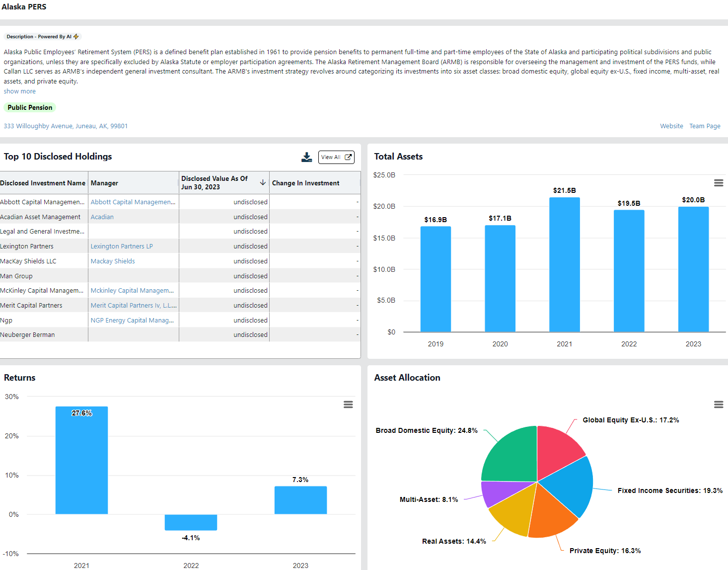Screen dimensions: 728x570
Task: Open the Lexington Partners LP manager link
Action: click(x=122, y=246)
